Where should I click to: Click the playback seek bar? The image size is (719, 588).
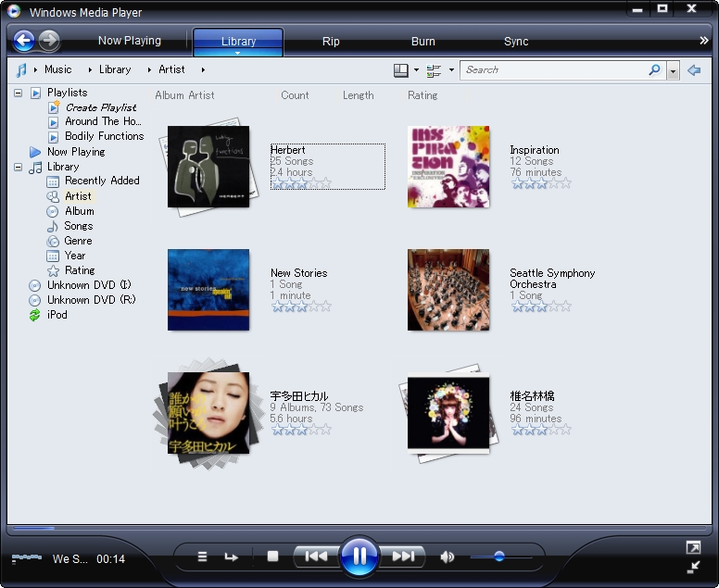point(359,528)
